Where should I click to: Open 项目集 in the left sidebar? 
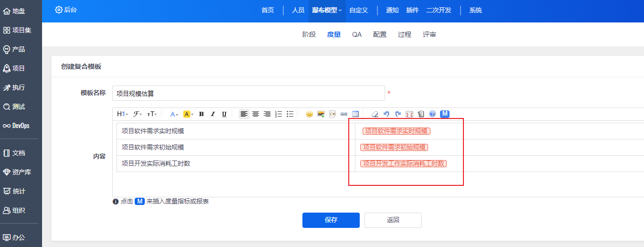17,30
